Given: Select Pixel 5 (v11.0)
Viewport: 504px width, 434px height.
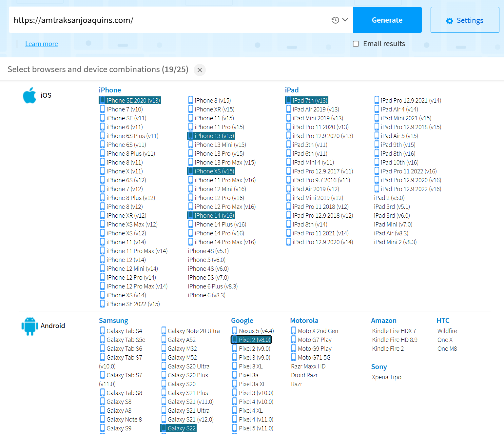Looking at the screenshot, I should (x=253, y=428).
